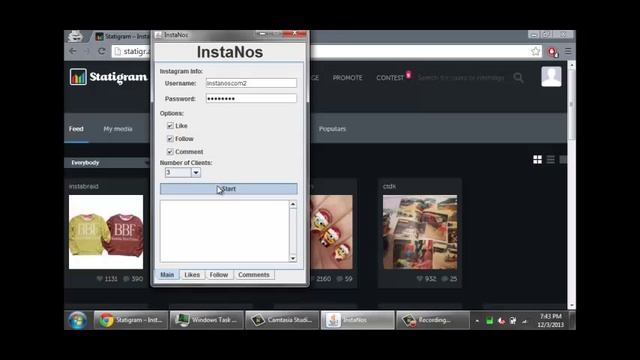Open the instabraid user link
Viewport: 640px width, 360px height.
[x=83, y=186]
